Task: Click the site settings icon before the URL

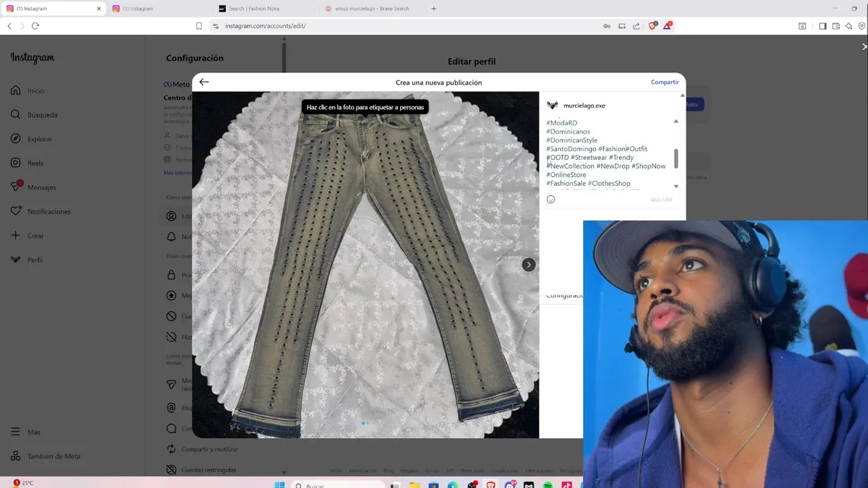Action: (216, 26)
